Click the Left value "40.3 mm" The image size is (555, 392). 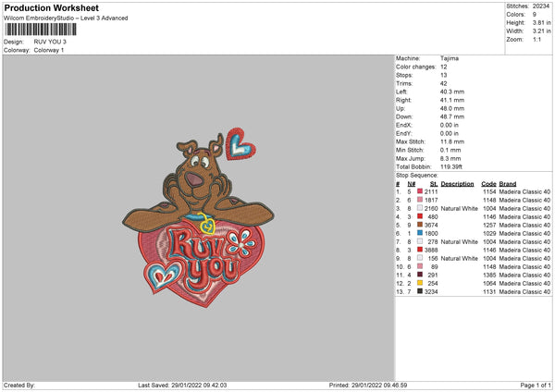pos(452,92)
